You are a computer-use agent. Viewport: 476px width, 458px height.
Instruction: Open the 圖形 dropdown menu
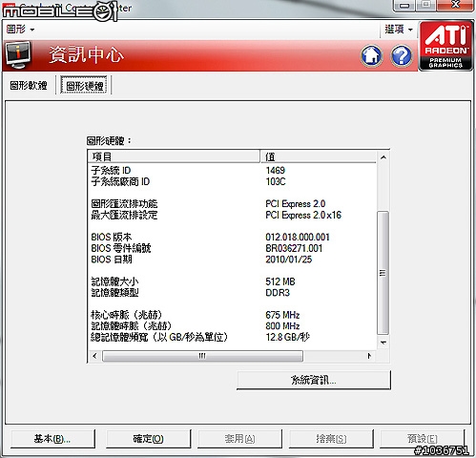coord(20,30)
